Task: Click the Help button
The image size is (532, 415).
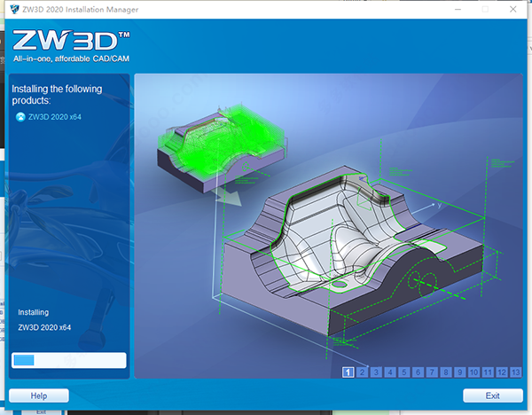Action: click(x=39, y=395)
